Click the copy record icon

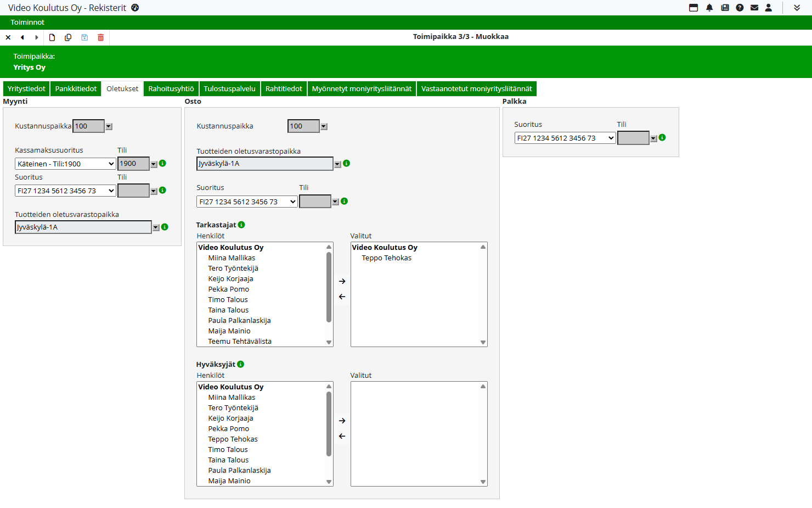click(68, 37)
